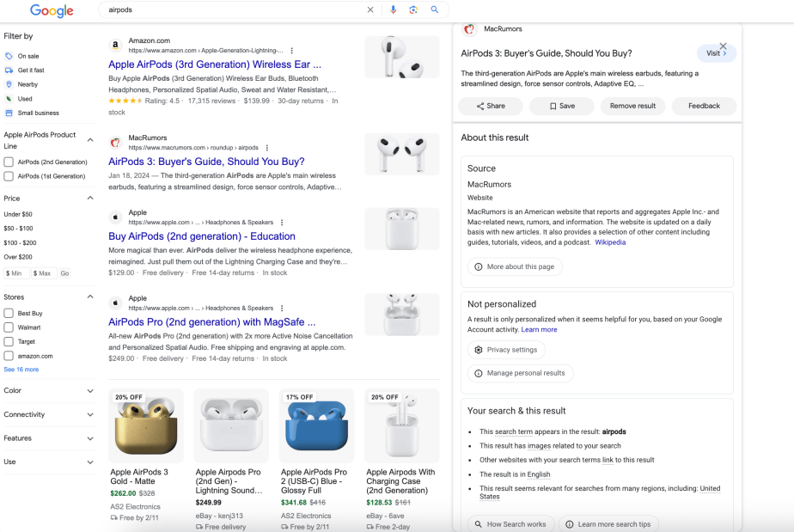Clear the search box with the X icon
The image size is (794, 532).
pos(370,9)
